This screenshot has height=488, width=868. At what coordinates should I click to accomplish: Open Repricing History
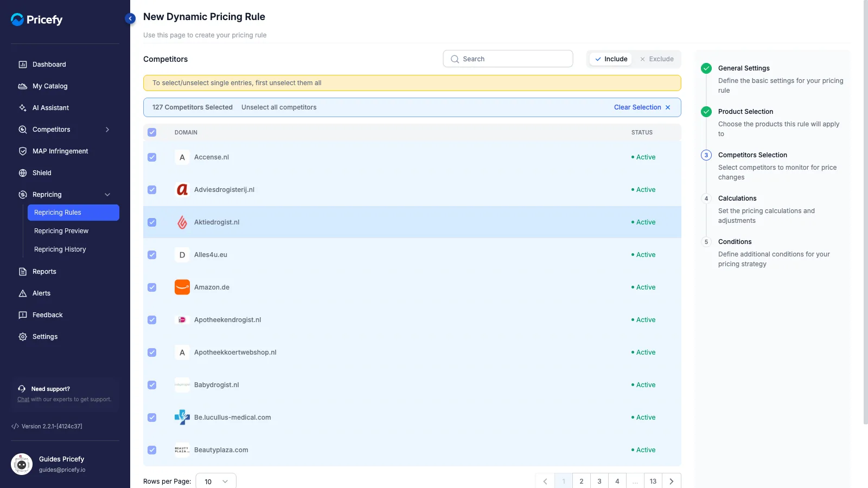tap(60, 249)
